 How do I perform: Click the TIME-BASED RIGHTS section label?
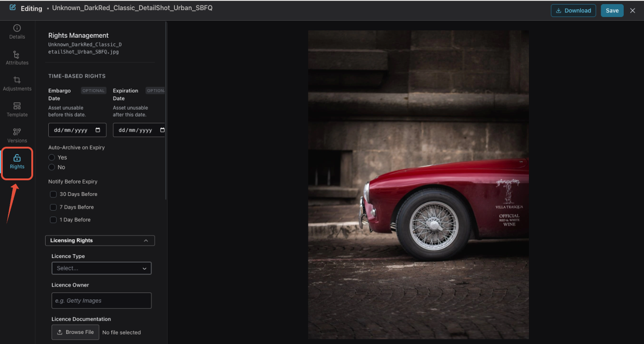point(77,76)
